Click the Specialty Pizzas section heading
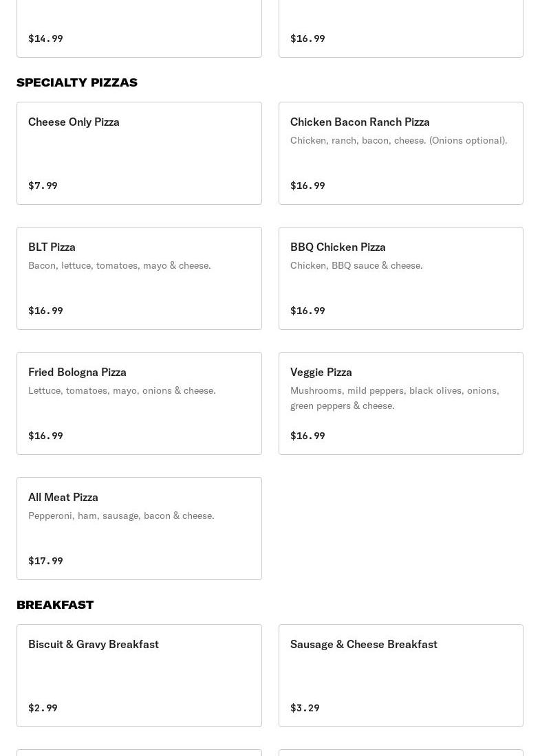This screenshot has width=540, height=756. click(x=77, y=82)
